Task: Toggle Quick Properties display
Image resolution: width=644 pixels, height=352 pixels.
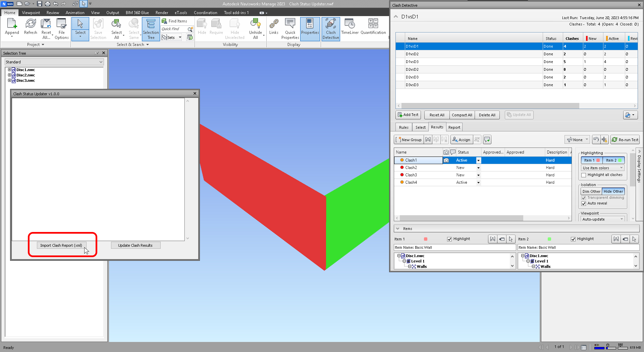Action: click(290, 29)
